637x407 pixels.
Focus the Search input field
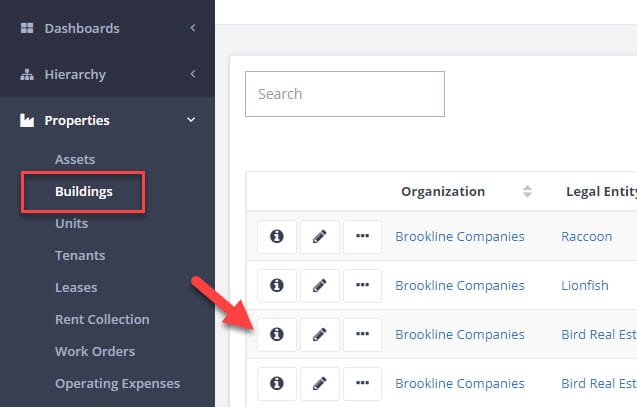point(345,94)
